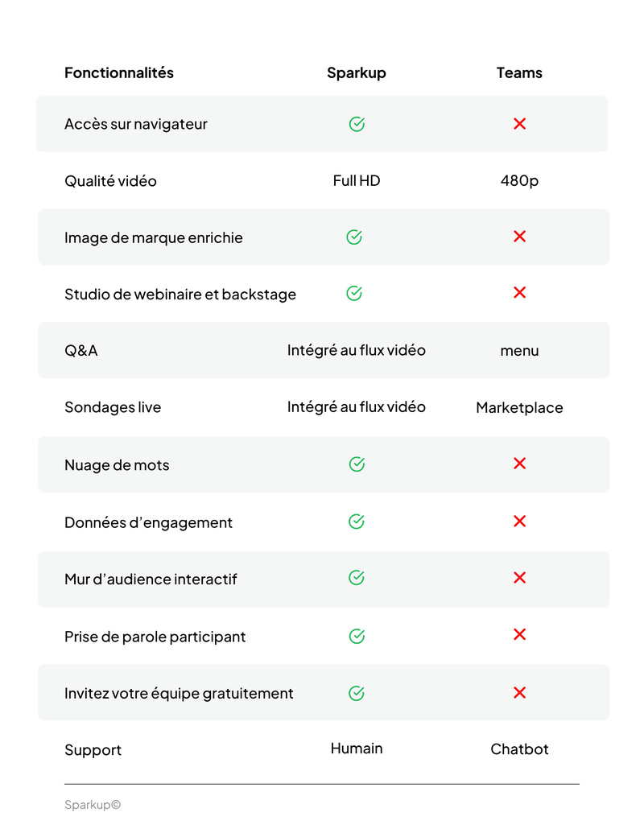644x833 pixels.
Task: Click the Q&A feature label
Action: pyautogui.click(x=81, y=351)
